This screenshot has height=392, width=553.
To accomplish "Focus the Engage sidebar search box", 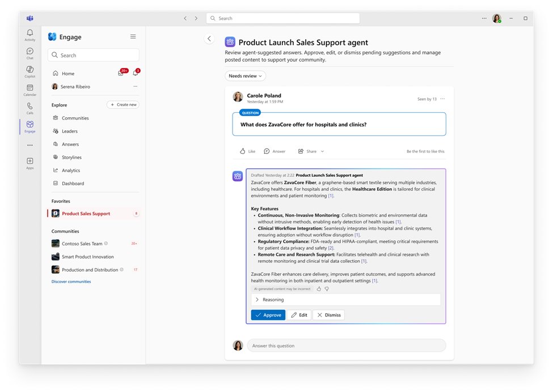I will pyautogui.click(x=94, y=56).
